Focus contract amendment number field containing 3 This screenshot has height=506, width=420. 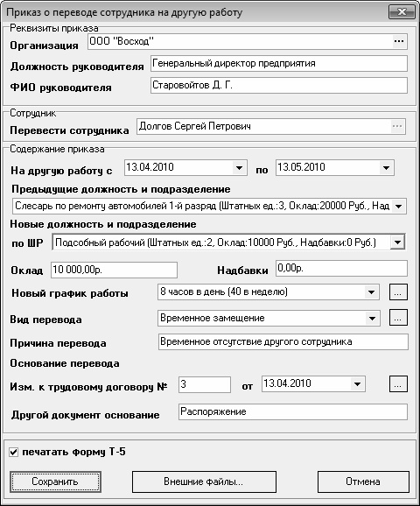click(205, 384)
